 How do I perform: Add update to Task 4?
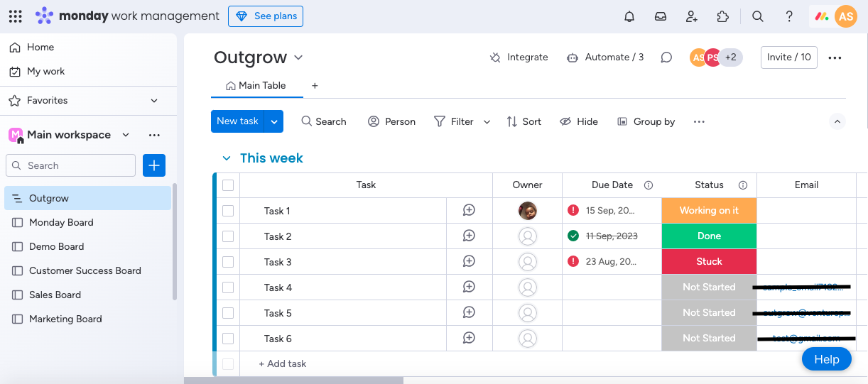tap(469, 287)
